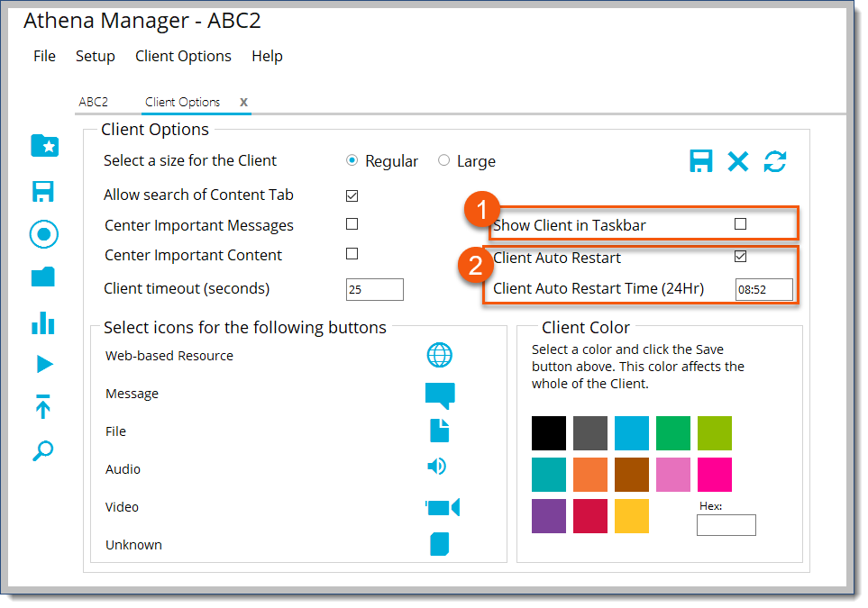Open the magnifier search icon in the sidebar
The height and width of the screenshot is (608, 868).
[x=42, y=450]
